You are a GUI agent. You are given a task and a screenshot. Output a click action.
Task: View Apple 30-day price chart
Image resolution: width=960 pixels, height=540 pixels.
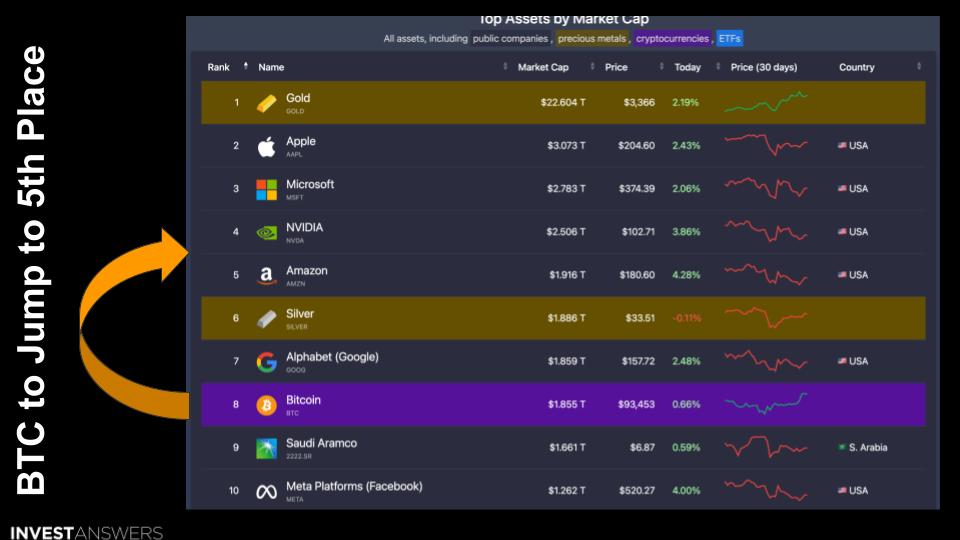coord(765,144)
